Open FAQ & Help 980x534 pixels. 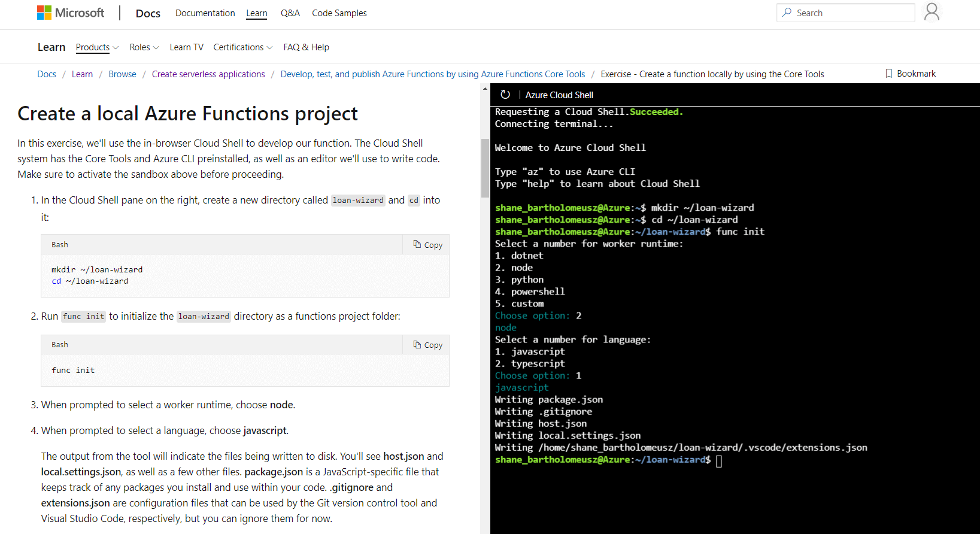(306, 47)
